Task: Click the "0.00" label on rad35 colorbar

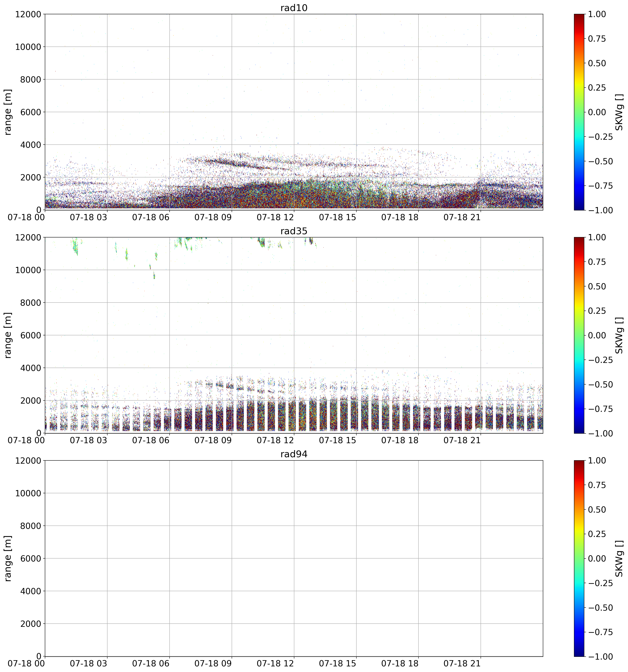Action: click(x=597, y=335)
